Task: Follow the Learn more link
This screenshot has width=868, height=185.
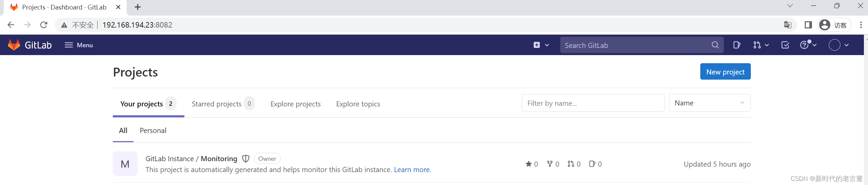Action: [413, 170]
